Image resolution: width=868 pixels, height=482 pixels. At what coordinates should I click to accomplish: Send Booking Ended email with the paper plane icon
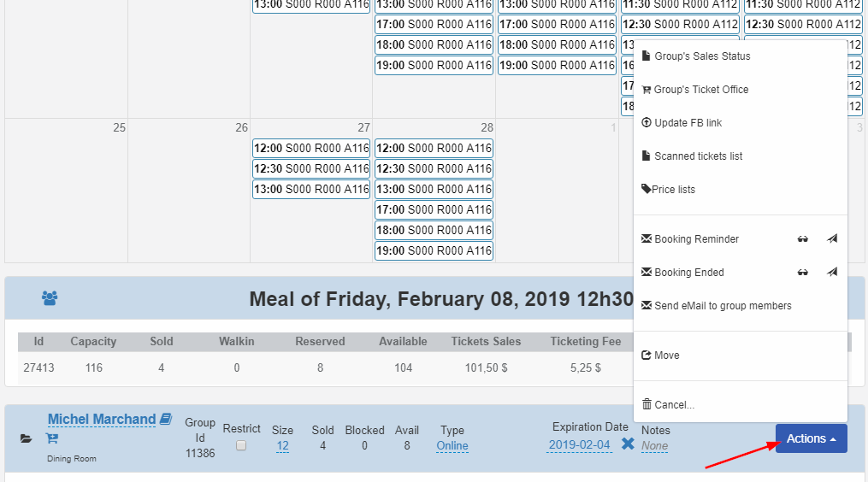point(832,273)
